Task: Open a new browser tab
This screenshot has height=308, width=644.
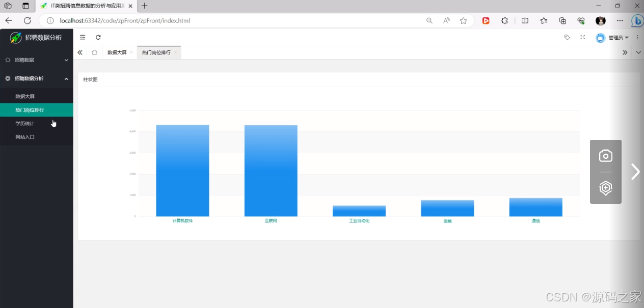Action: coord(145,6)
